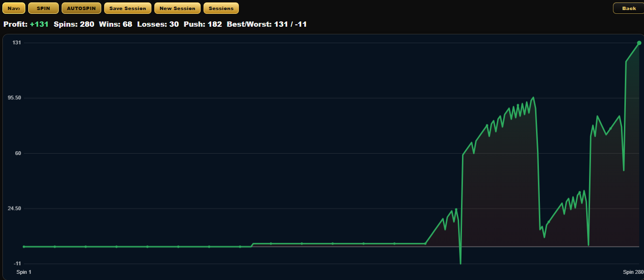Open the Nav menu button
644x280 pixels.
click(x=14, y=8)
